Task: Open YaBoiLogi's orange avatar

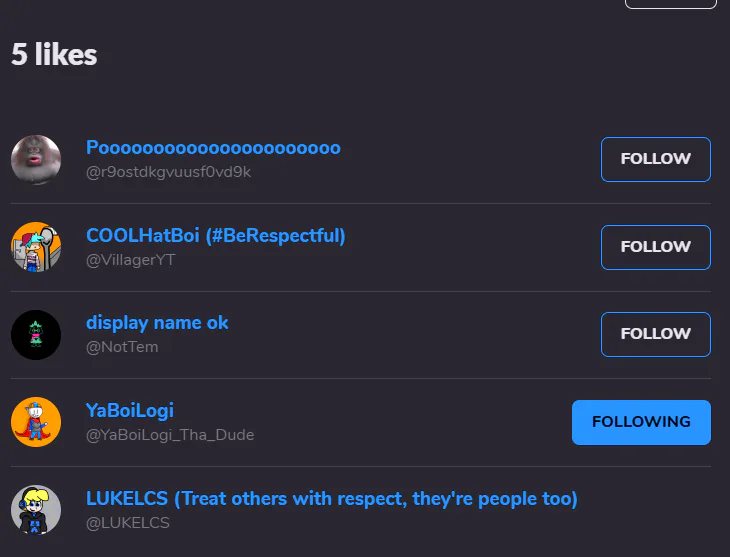Action: 36,422
